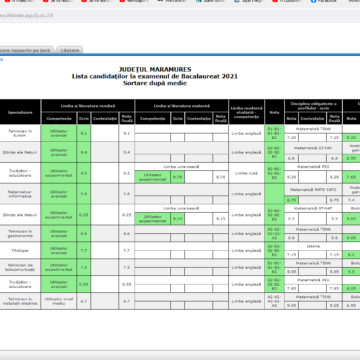Click the JUDEȚUL MARAMUREȘ title

[155, 69]
